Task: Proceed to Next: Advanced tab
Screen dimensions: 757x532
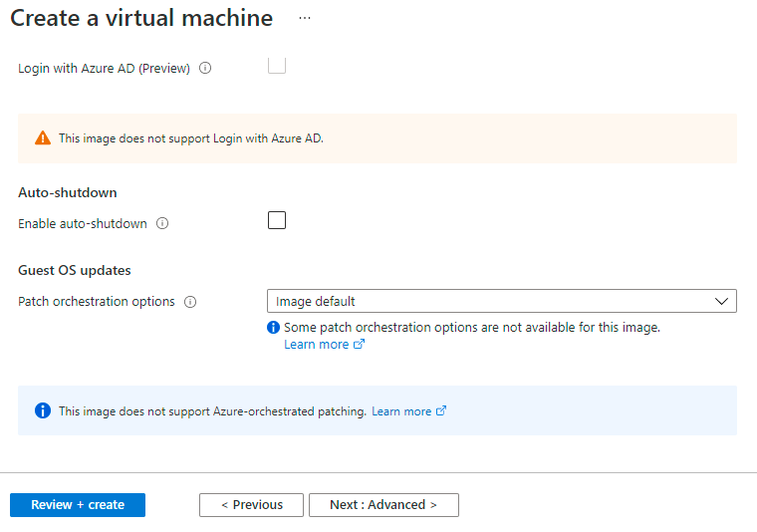Action: point(383,505)
